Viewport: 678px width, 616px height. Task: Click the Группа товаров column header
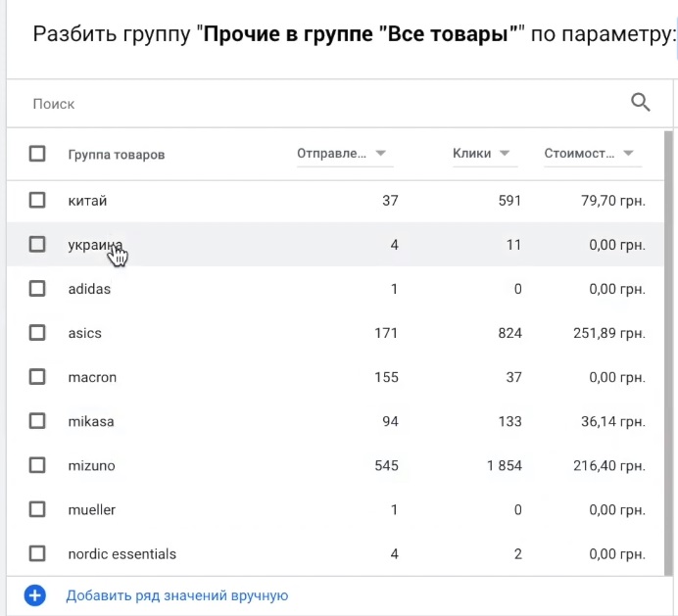(117, 155)
